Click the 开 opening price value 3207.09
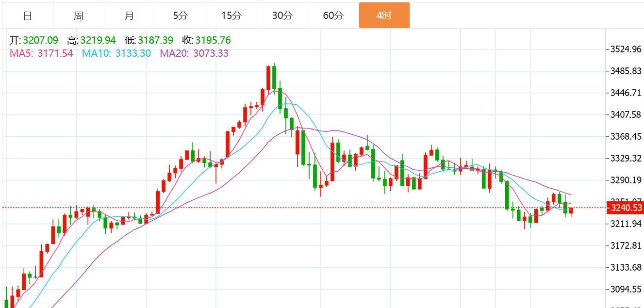Screen dimensions: 644x308 40,40
